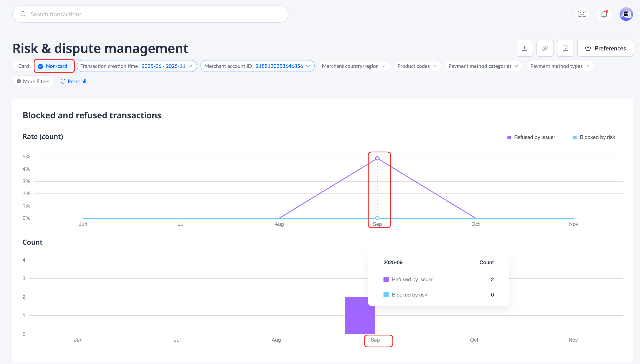Focus the Search transactions field
Viewport: 640px width, 364px height.
150,14
